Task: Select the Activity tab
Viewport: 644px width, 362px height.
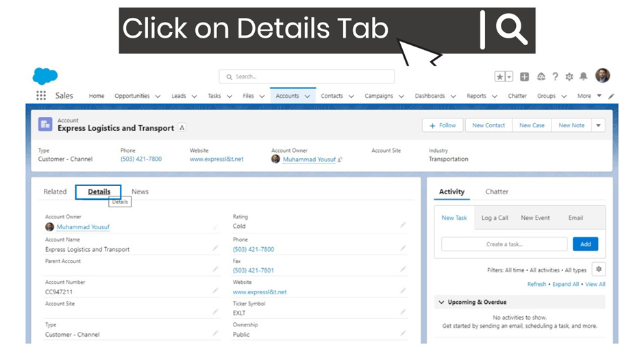Action: point(451,192)
